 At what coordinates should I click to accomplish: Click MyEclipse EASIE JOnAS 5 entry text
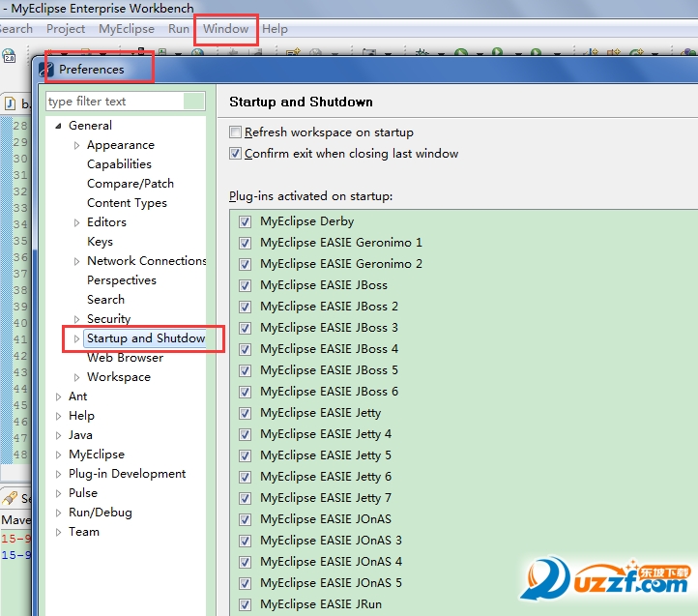point(331,583)
